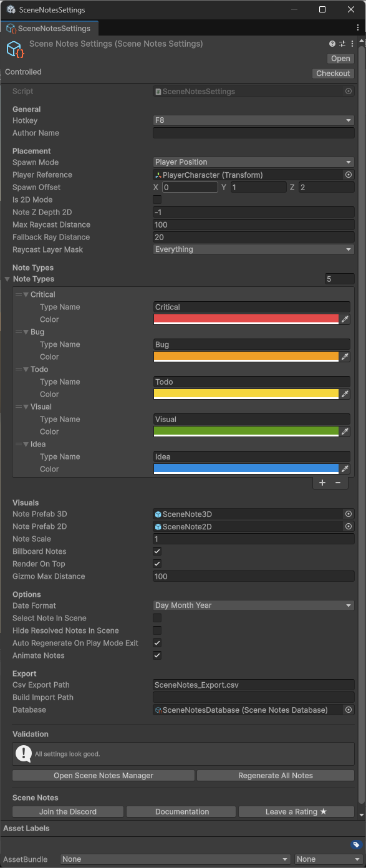This screenshot has height=868, width=366.
Task: Open the Hotkey F8 dropdown
Action: [254, 120]
